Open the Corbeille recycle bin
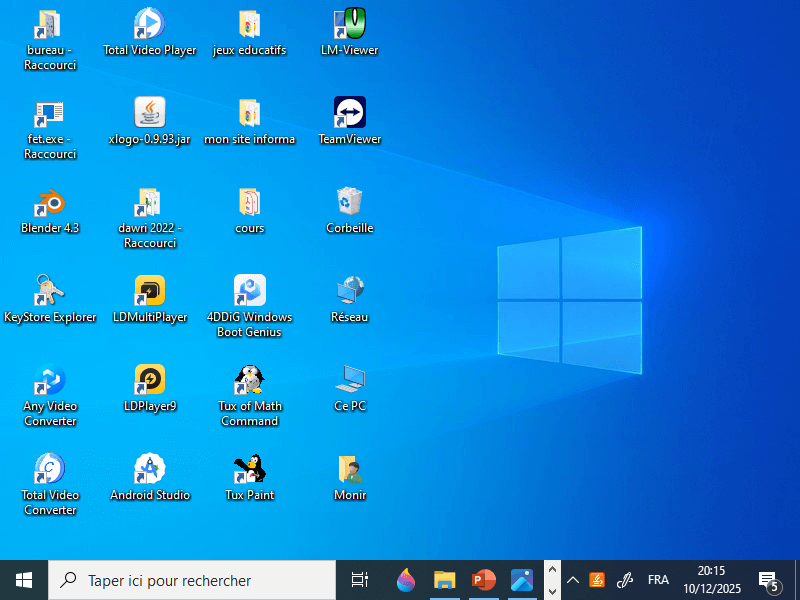The width and height of the screenshot is (800, 600). coord(349,198)
